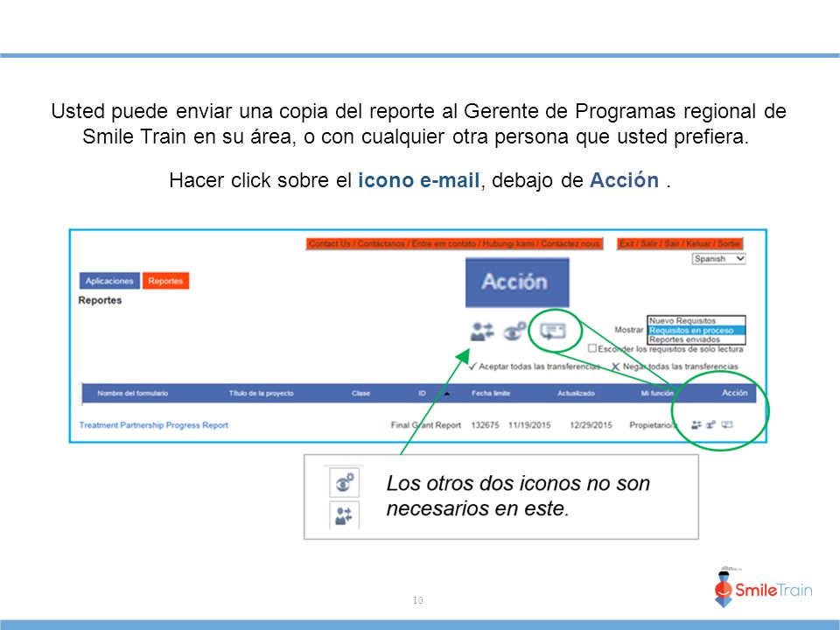
Task: Click the 'Nombre del formulario' column header
Action: [x=132, y=393]
